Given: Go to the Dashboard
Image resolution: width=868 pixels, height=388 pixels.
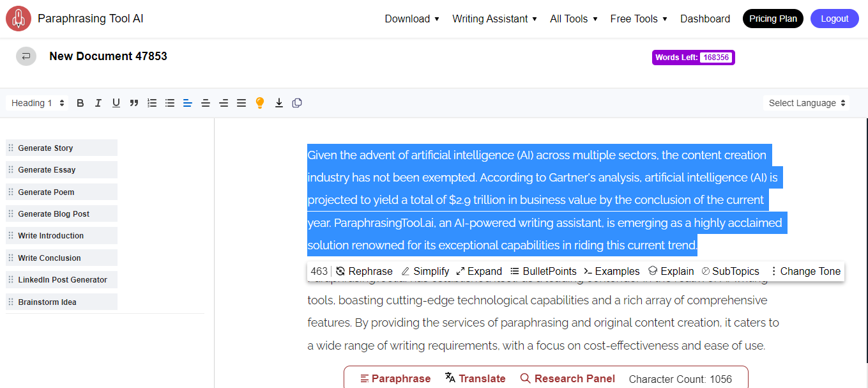Looking at the screenshot, I should [705, 19].
